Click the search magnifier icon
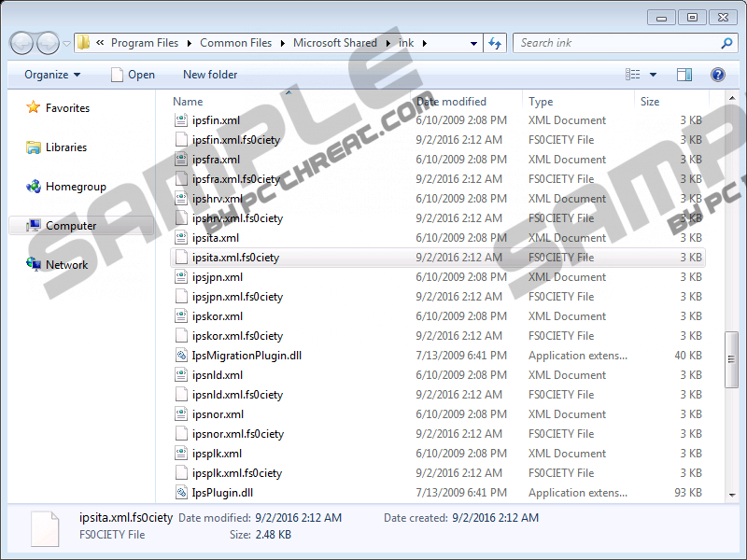This screenshot has width=747, height=560. (726, 43)
